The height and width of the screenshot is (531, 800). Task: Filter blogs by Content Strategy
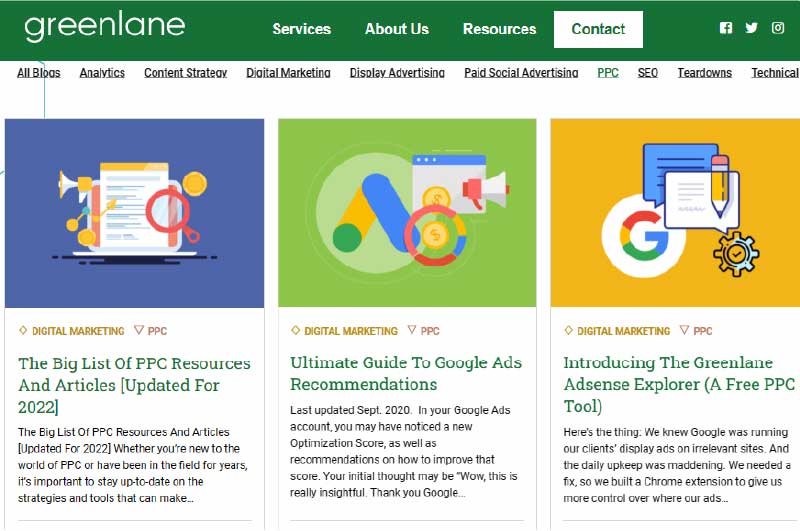186,73
